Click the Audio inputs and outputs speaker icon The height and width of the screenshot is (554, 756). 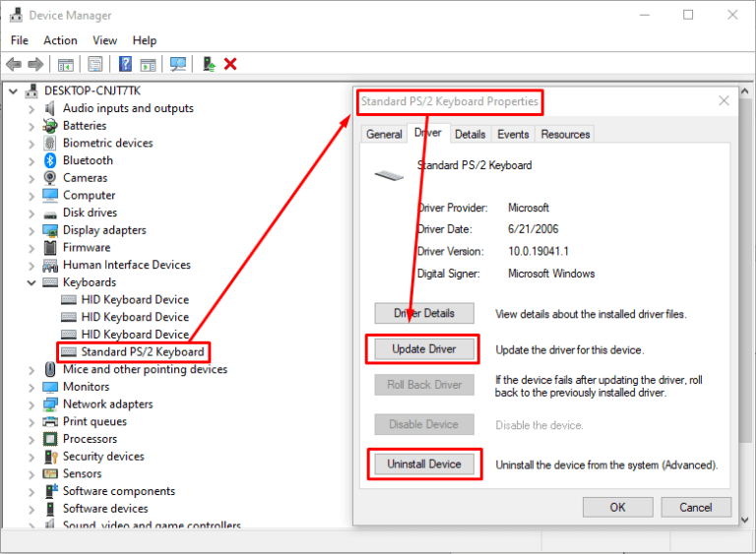(49, 108)
